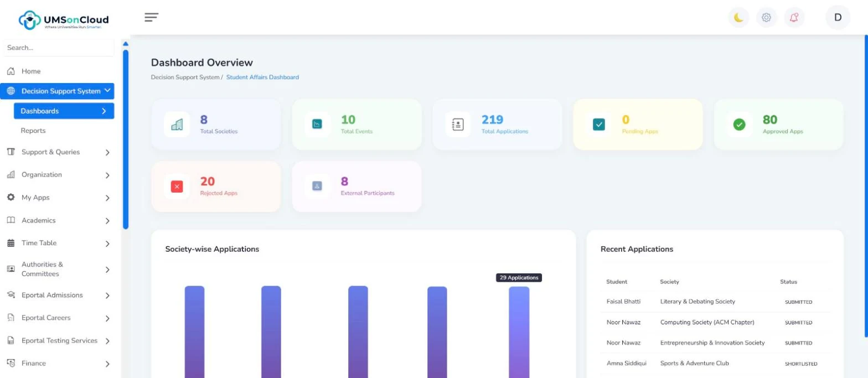Click the Finance icon in sidebar
The width and height of the screenshot is (868, 378).
pos(11,364)
